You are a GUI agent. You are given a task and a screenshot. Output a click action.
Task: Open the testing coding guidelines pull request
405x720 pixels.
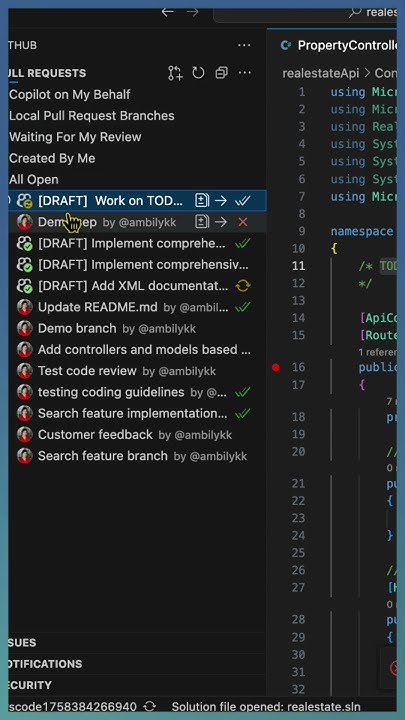[x=137, y=392]
